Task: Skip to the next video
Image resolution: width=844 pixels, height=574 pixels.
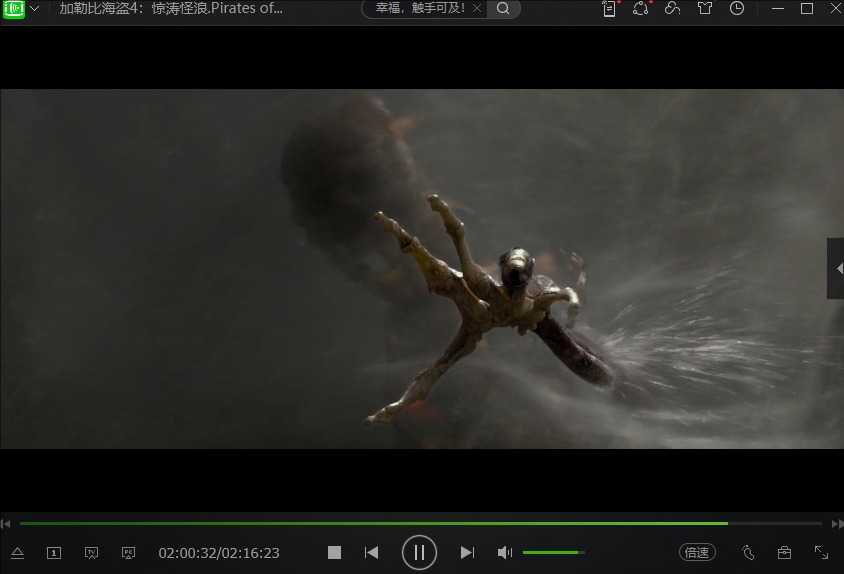Action: [x=467, y=552]
